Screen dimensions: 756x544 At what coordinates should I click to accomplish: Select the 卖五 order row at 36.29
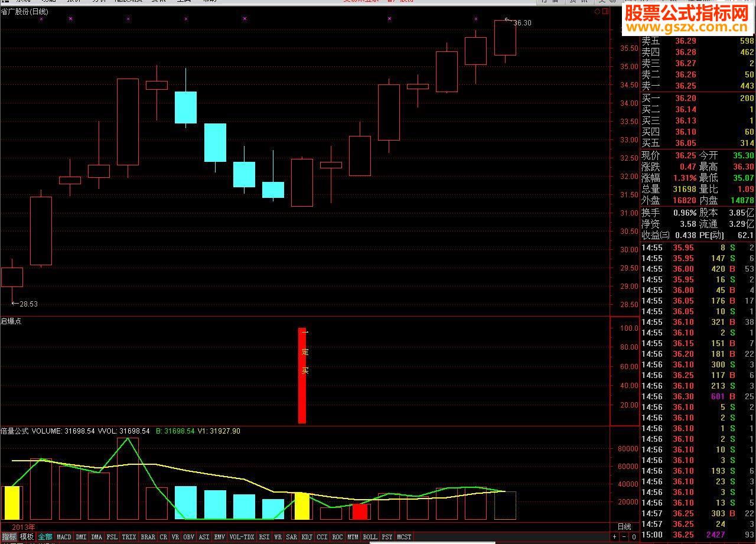coord(698,41)
